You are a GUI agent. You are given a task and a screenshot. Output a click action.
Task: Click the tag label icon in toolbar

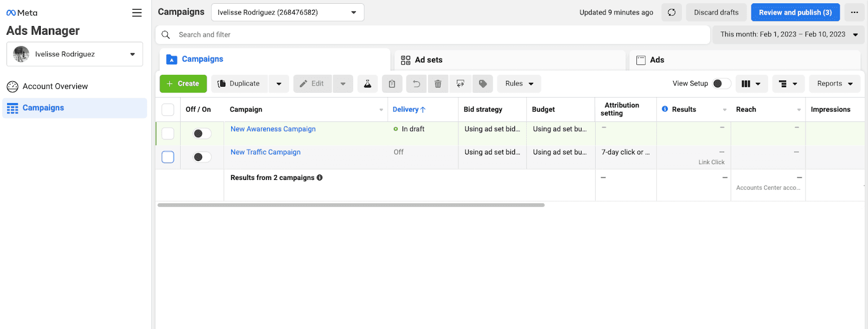coord(483,84)
